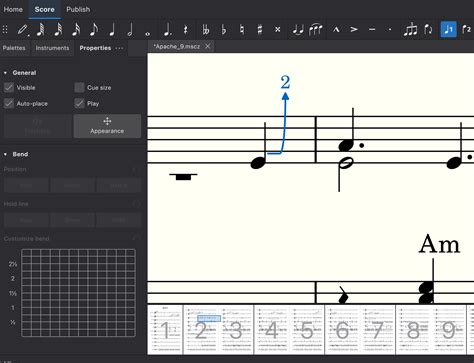Apply the natural accidental

(x=242, y=30)
